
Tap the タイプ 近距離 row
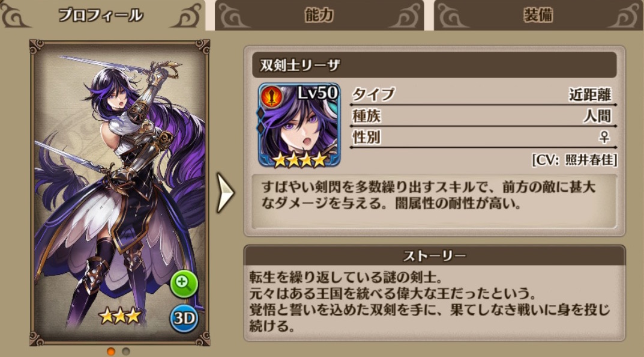click(483, 95)
